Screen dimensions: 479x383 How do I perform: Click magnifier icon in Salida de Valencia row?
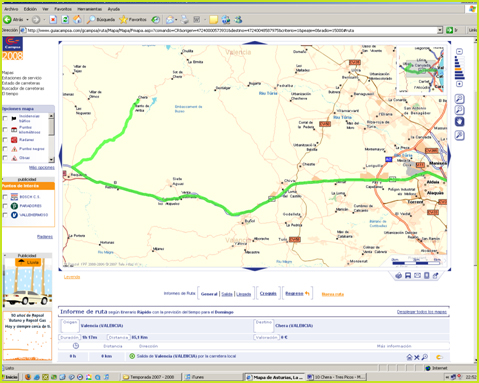point(425,357)
